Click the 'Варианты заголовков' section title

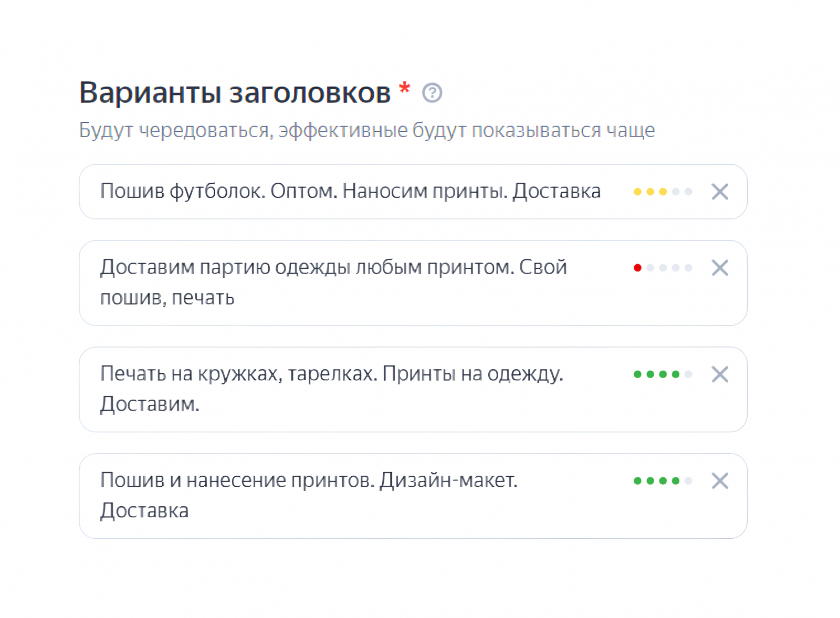pos(235,93)
